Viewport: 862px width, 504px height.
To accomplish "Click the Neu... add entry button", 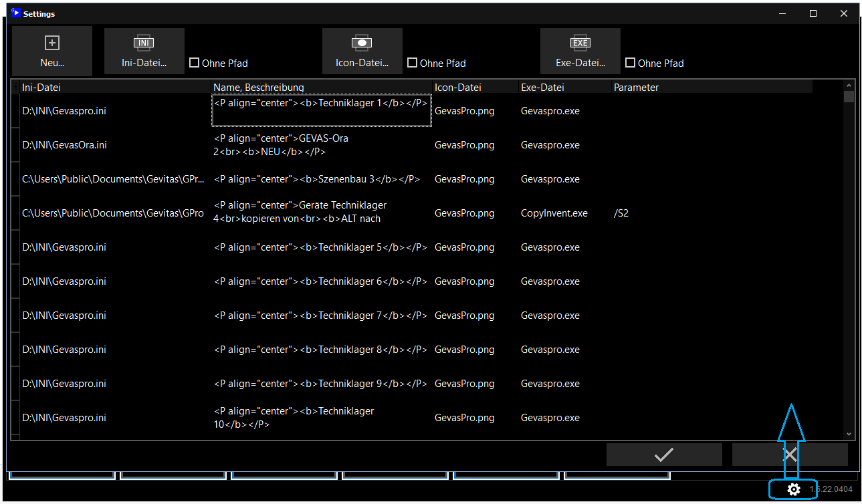I will click(x=52, y=51).
